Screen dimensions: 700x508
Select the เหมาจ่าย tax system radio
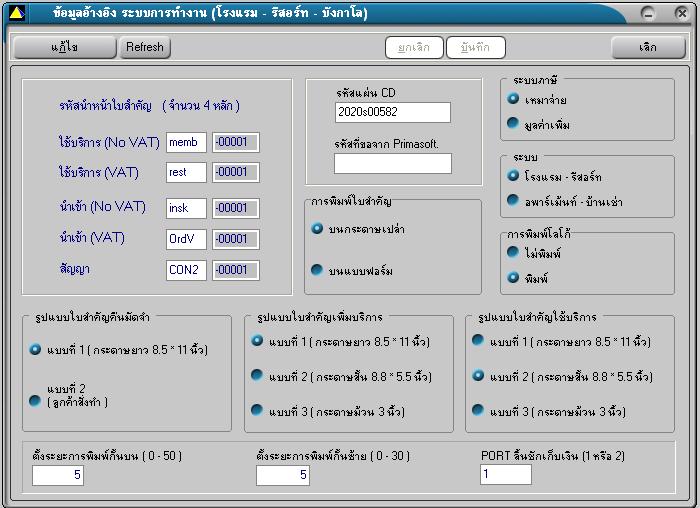(514, 99)
